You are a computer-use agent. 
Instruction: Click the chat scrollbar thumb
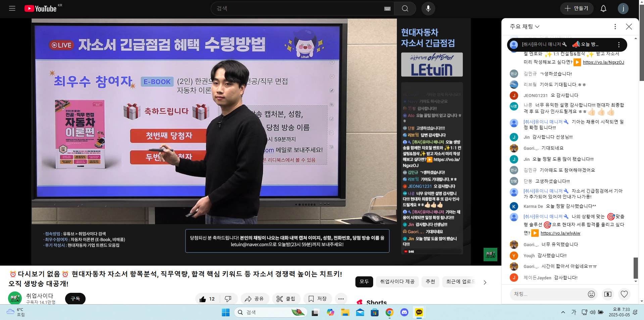pyautogui.click(x=636, y=268)
